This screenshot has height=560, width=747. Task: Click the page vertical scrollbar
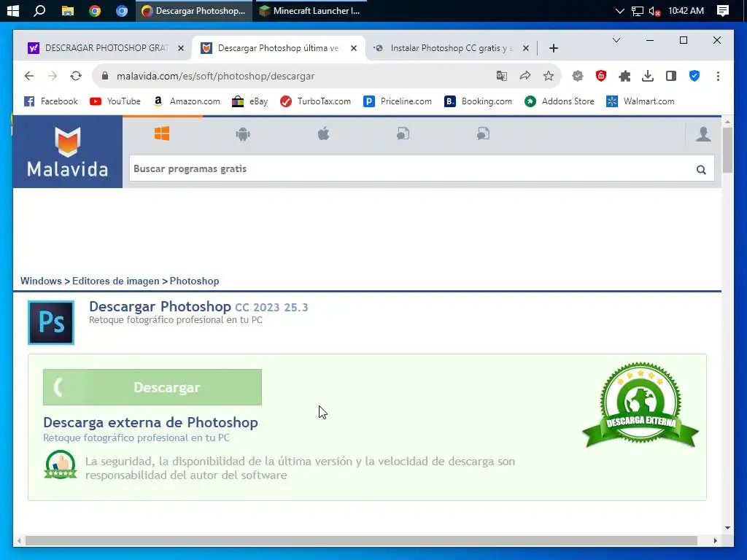click(x=727, y=150)
